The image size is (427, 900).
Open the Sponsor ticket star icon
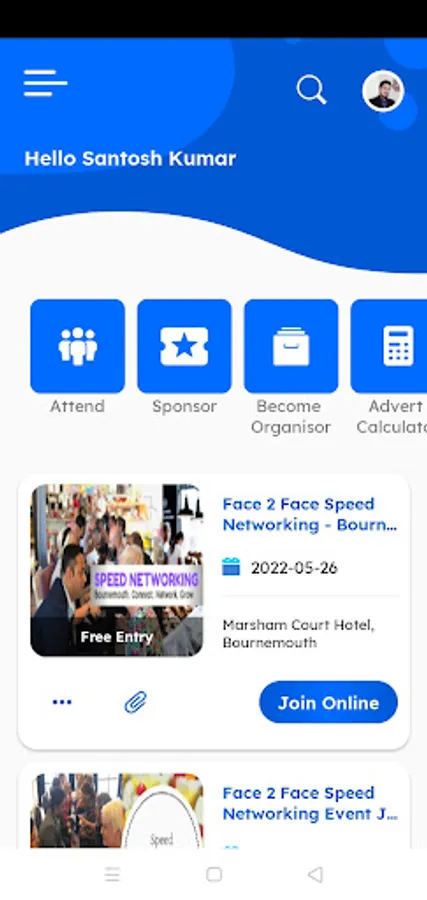click(x=184, y=346)
